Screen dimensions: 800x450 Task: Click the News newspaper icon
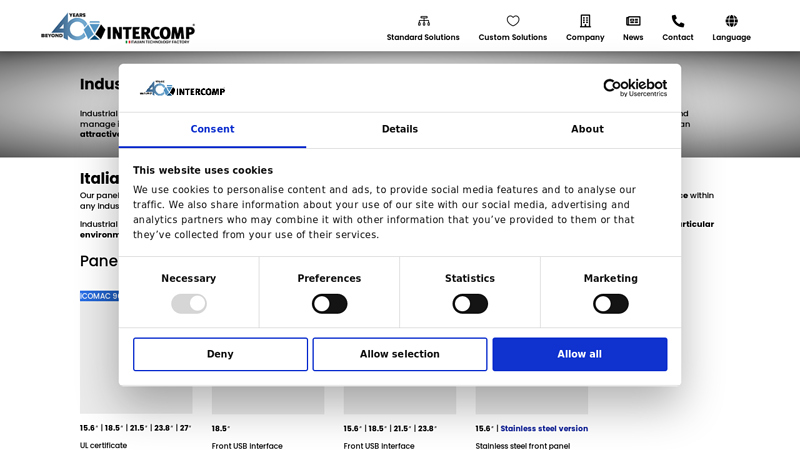pos(633,21)
